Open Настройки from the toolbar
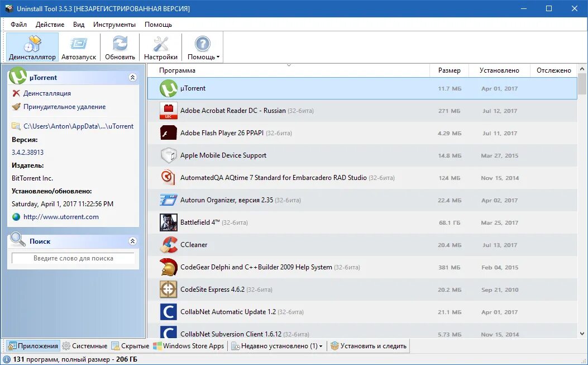The height and width of the screenshot is (365, 588). (160, 48)
